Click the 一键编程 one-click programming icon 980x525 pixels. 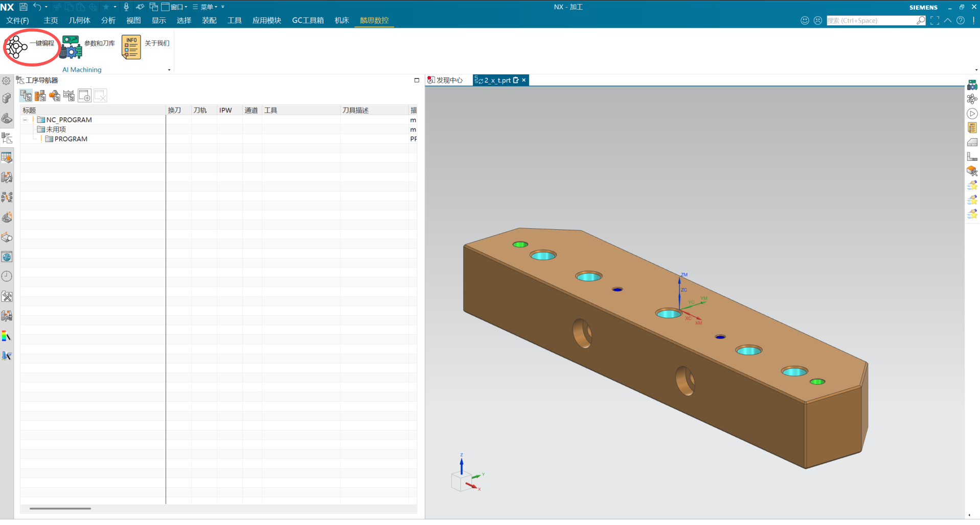16,47
